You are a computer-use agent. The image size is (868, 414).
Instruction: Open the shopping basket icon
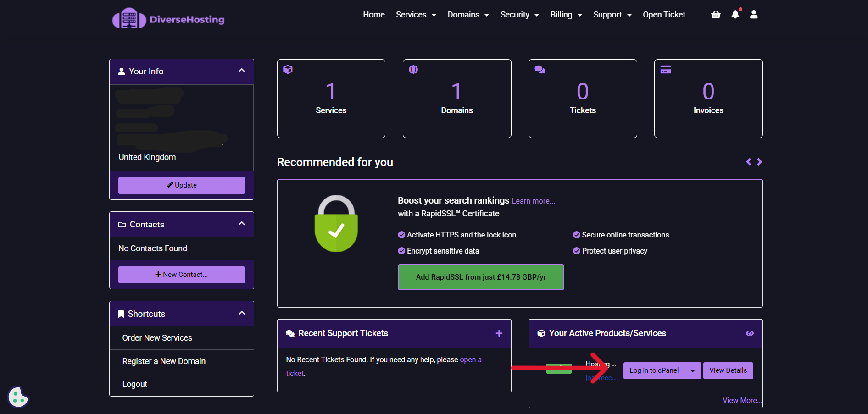tap(716, 15)
